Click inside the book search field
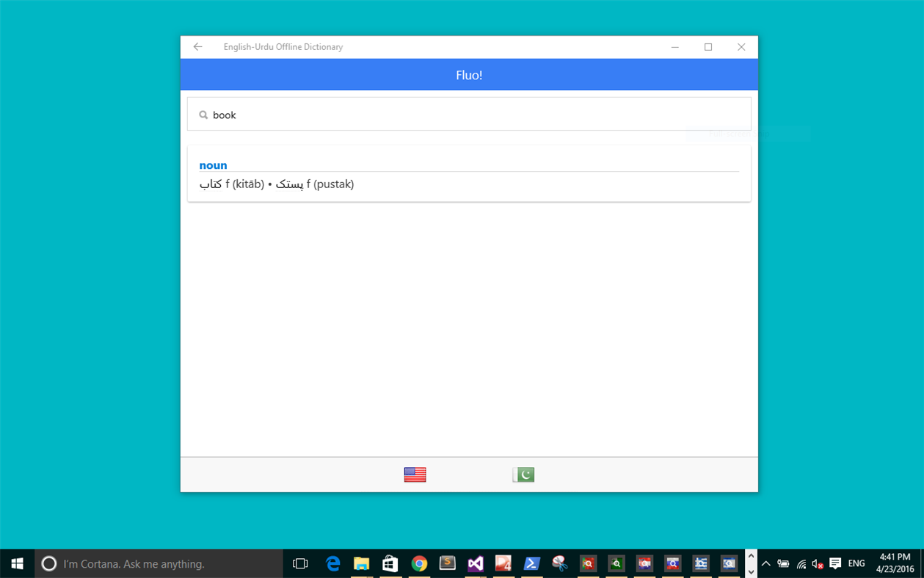 point(294,115)
